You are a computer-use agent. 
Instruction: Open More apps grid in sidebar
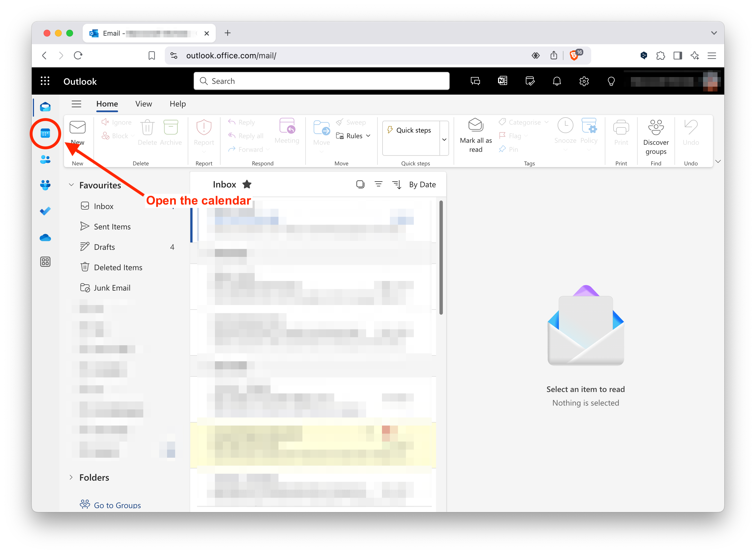click(x=45, y=262)
